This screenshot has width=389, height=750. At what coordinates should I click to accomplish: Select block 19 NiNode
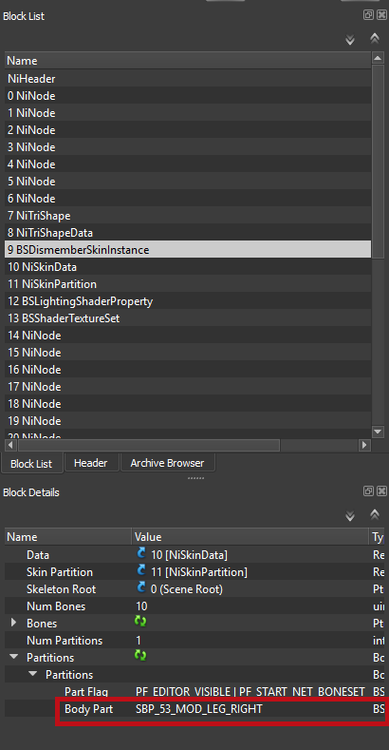188,421
